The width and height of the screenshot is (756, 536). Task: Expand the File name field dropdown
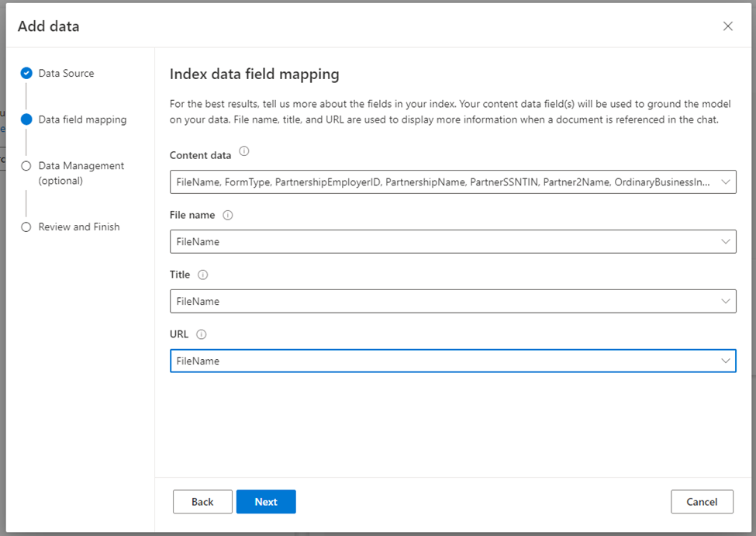pyautogui.click(x=726, y=241)
